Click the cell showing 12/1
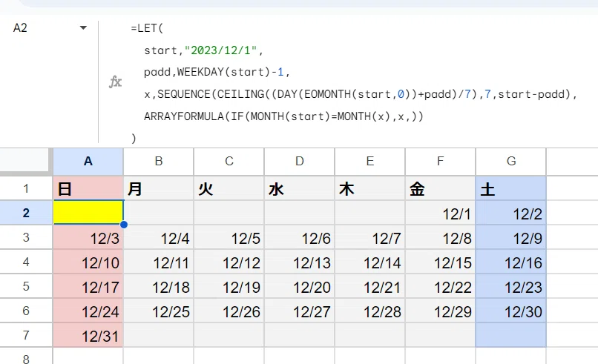 [441, 213]
